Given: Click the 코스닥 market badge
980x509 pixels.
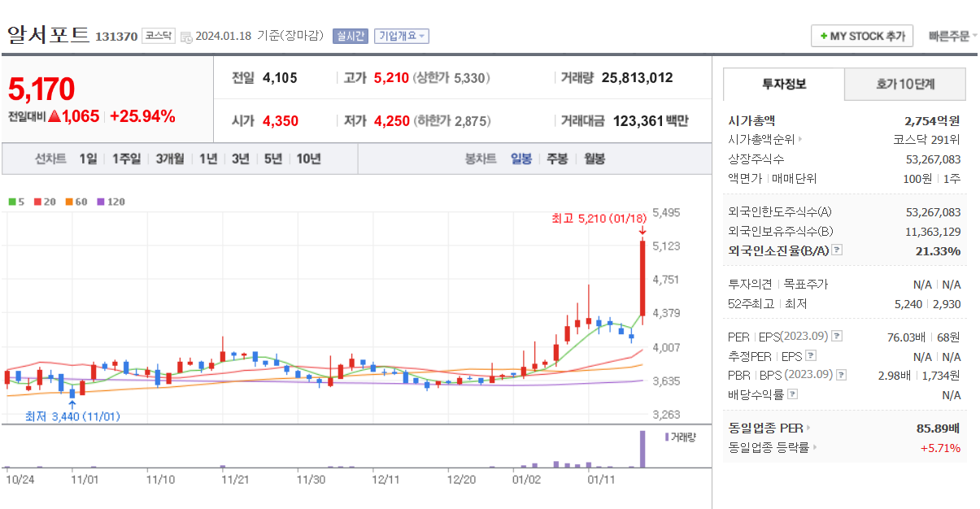Looking at the screenshot, I should (159, 36).
